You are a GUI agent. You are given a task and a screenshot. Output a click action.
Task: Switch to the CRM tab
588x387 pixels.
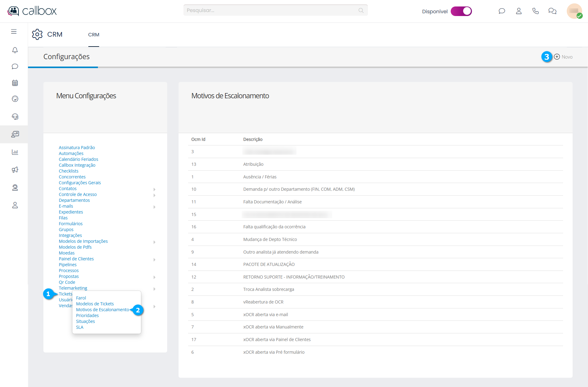pos(94,35)
